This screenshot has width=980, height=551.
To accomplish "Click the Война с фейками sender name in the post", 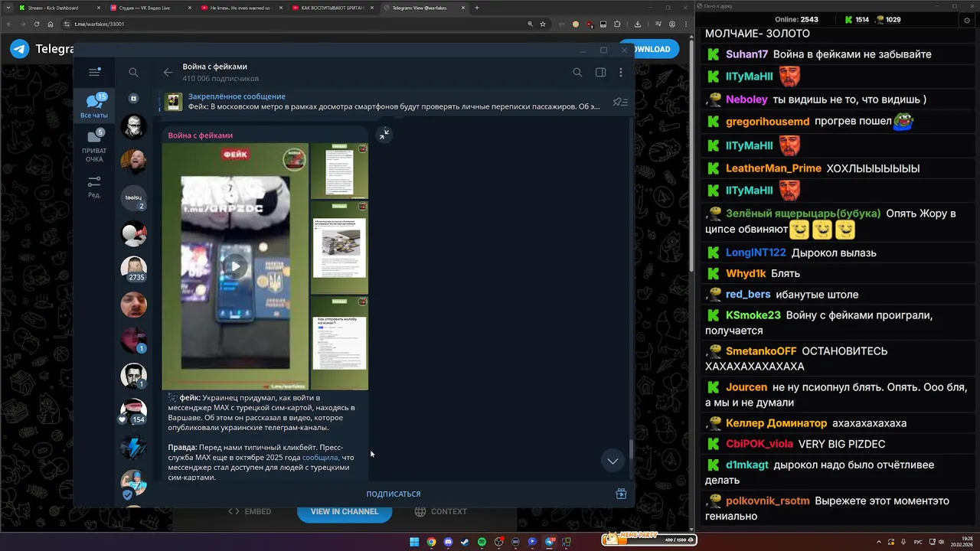I will tap(200, 135).
